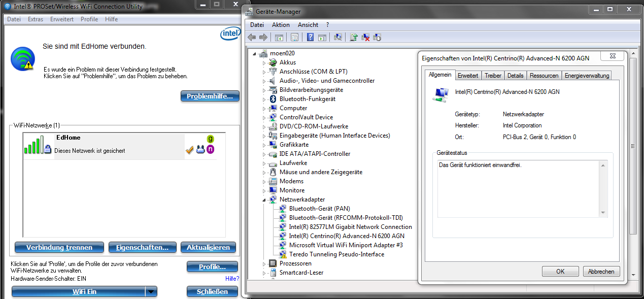This screenshot has height=299, width=644.
Task: Click the Uninstall device red X icon
Action: tap(365, 37)
